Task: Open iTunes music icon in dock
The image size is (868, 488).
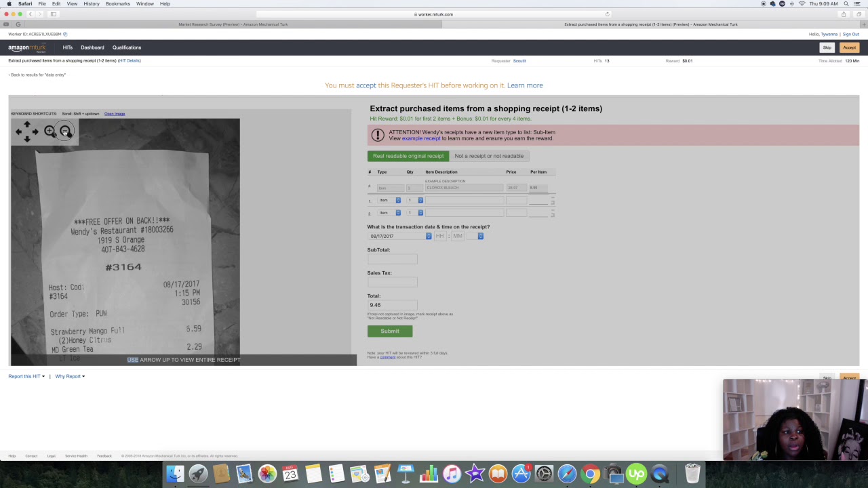Action: point(452,474)
